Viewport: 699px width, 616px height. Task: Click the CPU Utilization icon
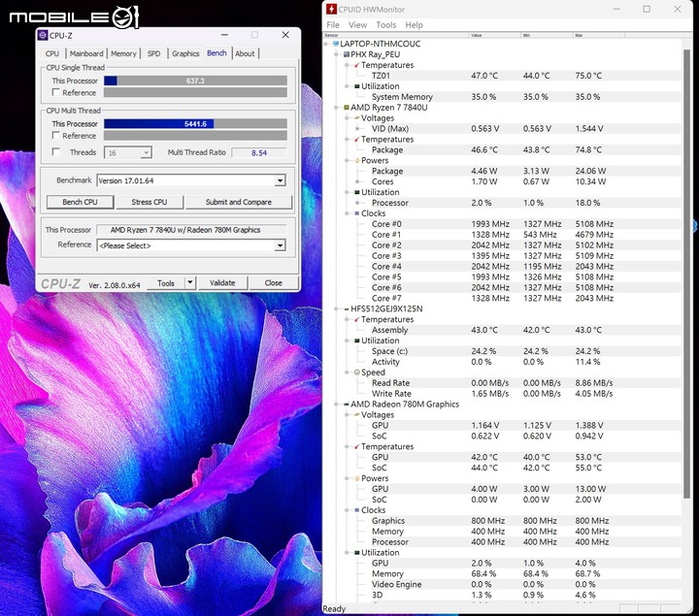(x=357, y=192)
